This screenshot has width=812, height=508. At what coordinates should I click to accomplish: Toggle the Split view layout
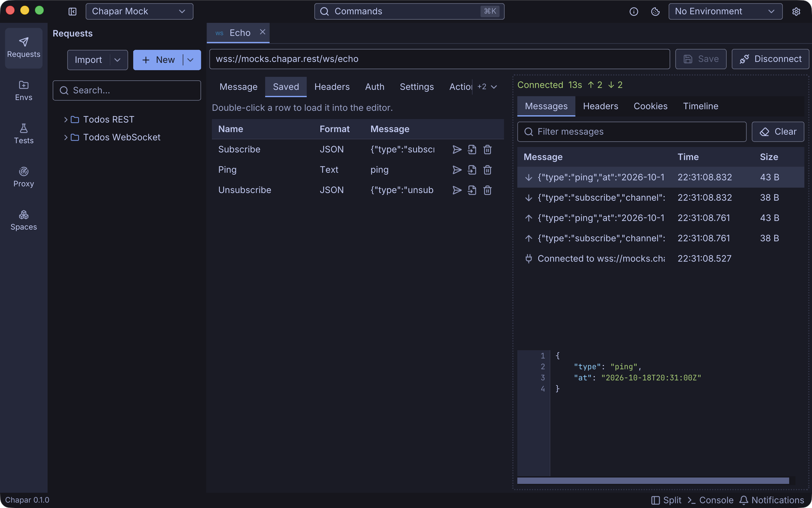(x=666, y=500)
